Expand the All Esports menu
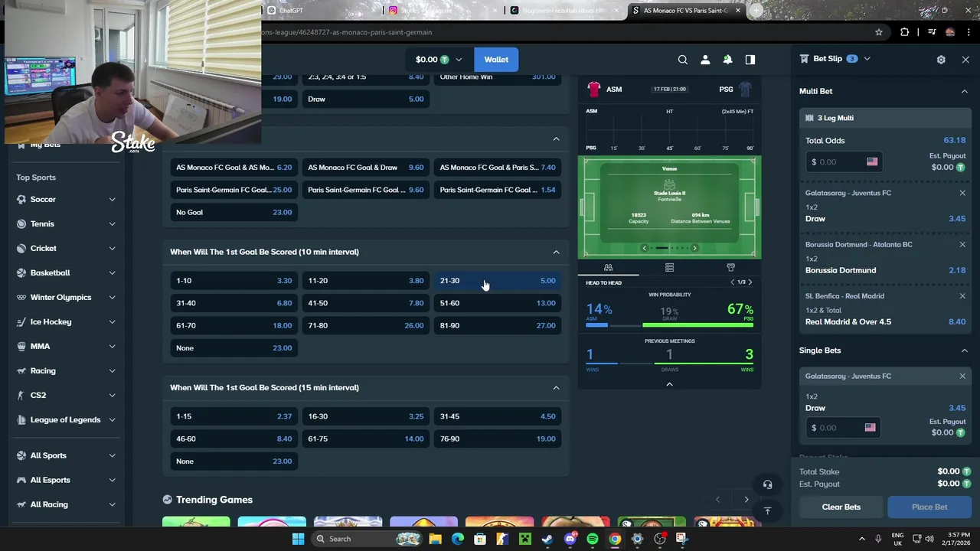 coord(112,480)
